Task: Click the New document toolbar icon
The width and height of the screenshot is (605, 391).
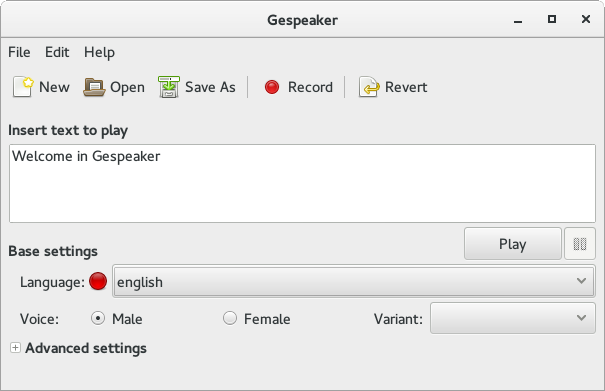Action: pyautogui.click(x=23, y=87)
